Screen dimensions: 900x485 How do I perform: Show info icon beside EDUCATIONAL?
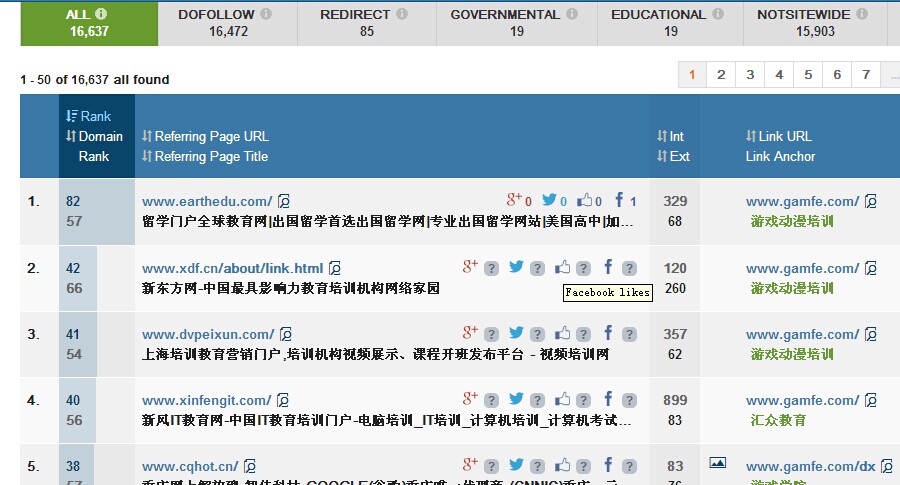[717, 14]
